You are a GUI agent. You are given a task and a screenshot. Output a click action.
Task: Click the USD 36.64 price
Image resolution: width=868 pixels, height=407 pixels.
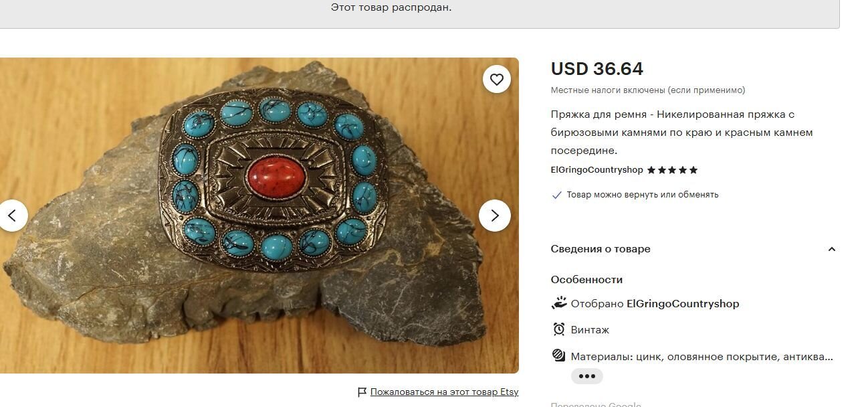pyautogui.click(x=597, y=69)
